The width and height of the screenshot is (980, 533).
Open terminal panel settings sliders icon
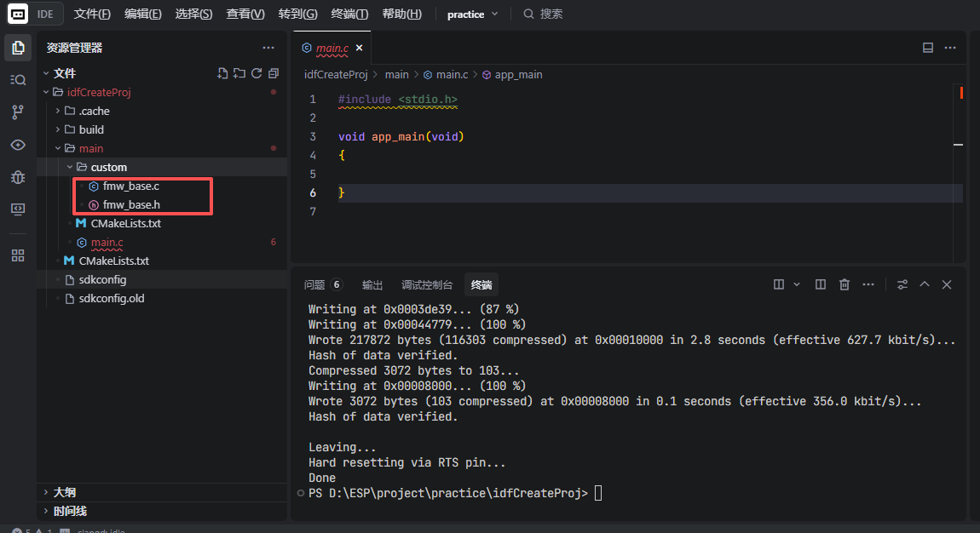coord(902,284)
